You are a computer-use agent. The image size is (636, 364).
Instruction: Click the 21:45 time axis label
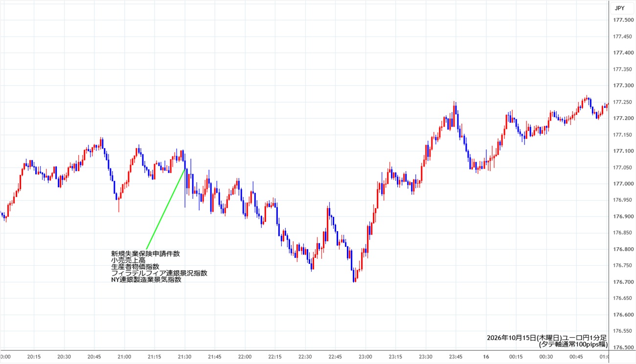tap(215, 357)
